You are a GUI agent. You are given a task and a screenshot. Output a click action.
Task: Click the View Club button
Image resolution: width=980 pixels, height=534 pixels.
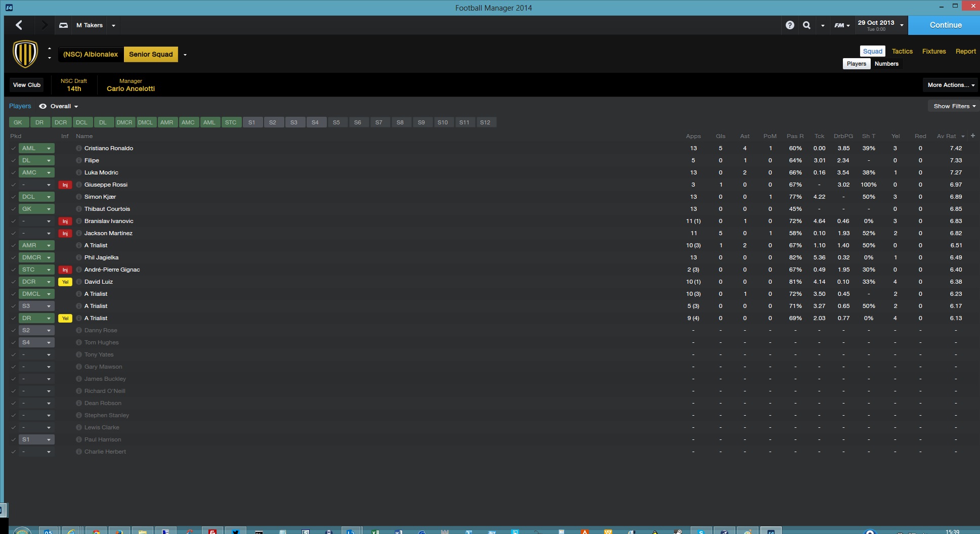point(27,85)
